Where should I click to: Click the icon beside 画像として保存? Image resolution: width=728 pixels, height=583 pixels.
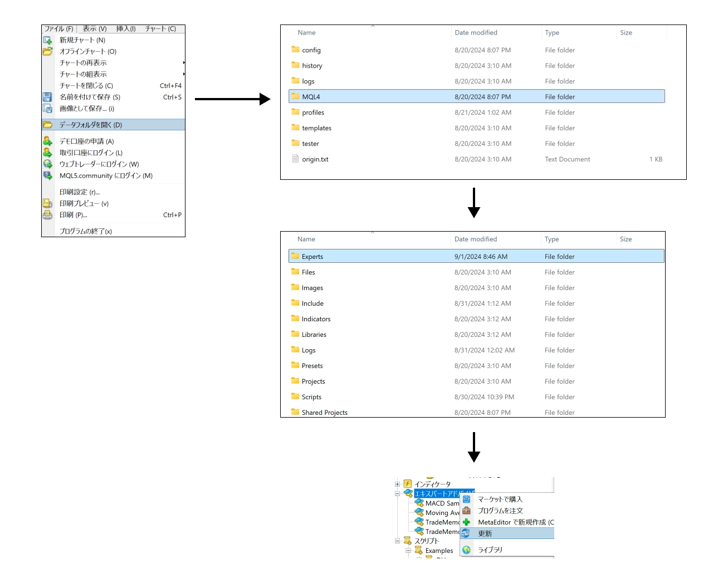(47, 109)
